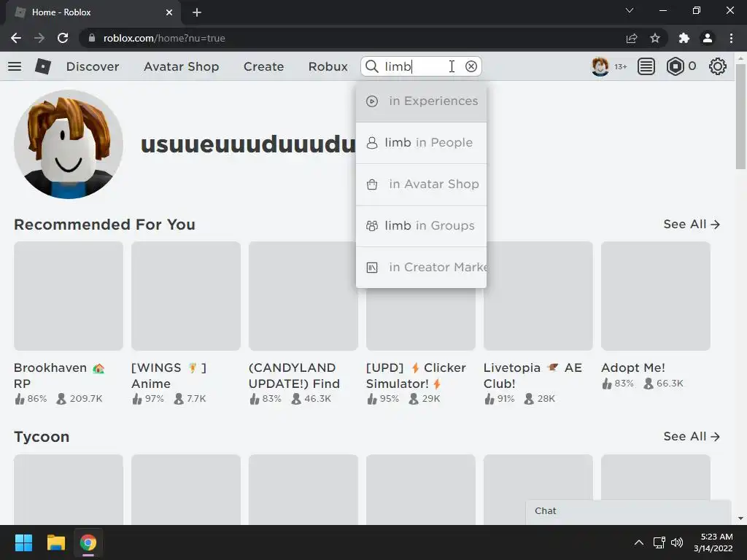Click the Tycoon section heading
The width and height of the screenshot is (747, 560).
click(42, 437)
